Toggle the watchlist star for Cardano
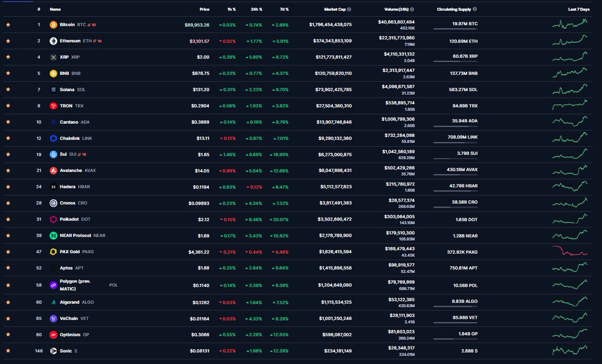 click(8, 122)
